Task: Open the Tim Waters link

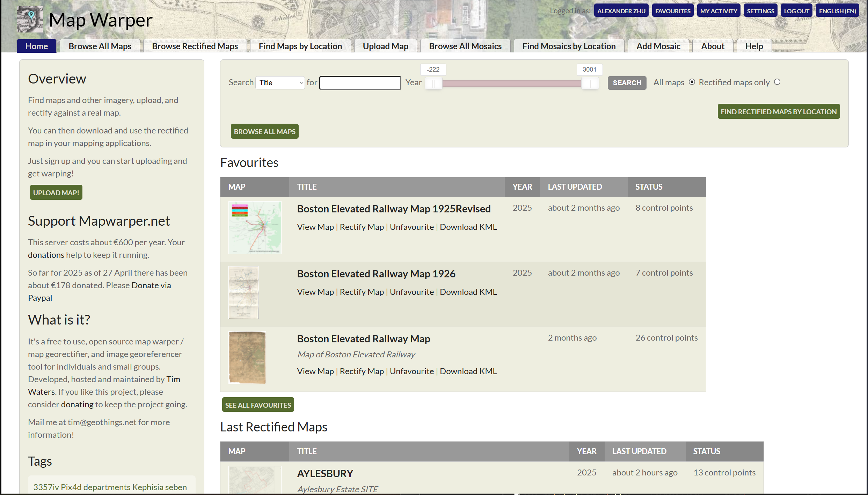Action: [x=104, y=385]
